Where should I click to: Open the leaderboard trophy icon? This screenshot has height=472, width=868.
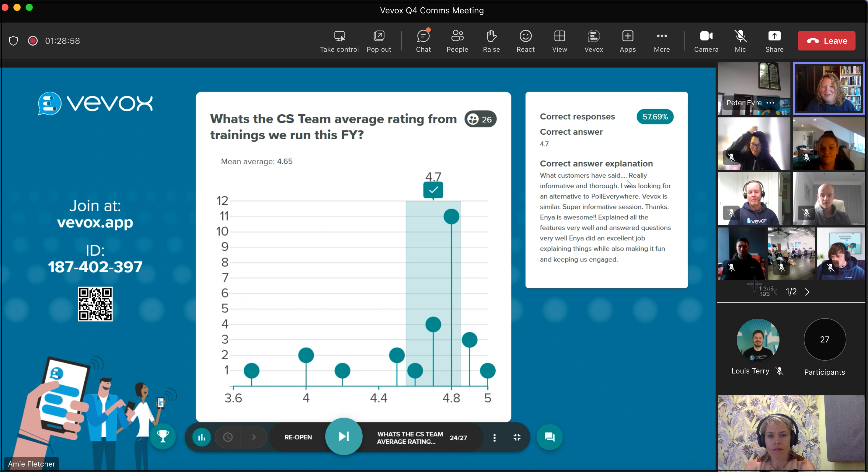(x=163, y=437)
